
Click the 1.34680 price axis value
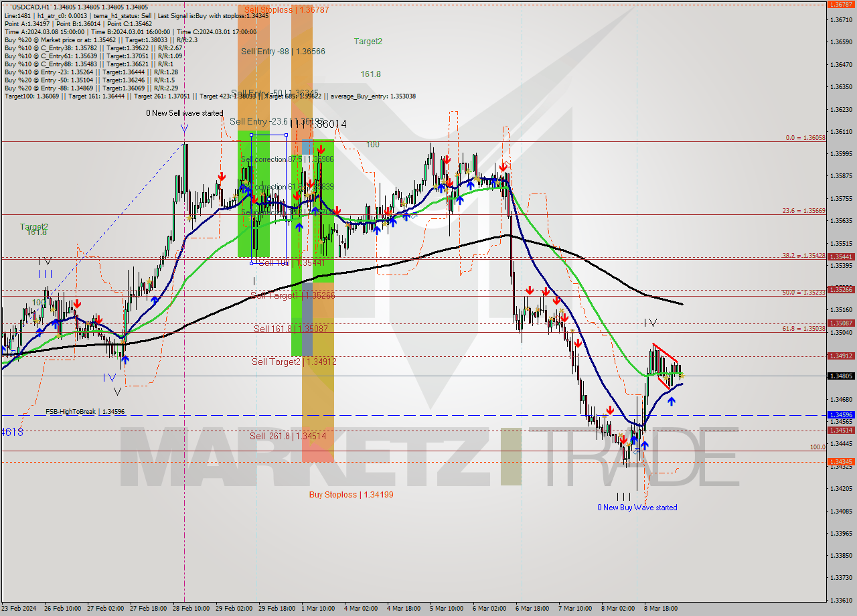point(840,399)
